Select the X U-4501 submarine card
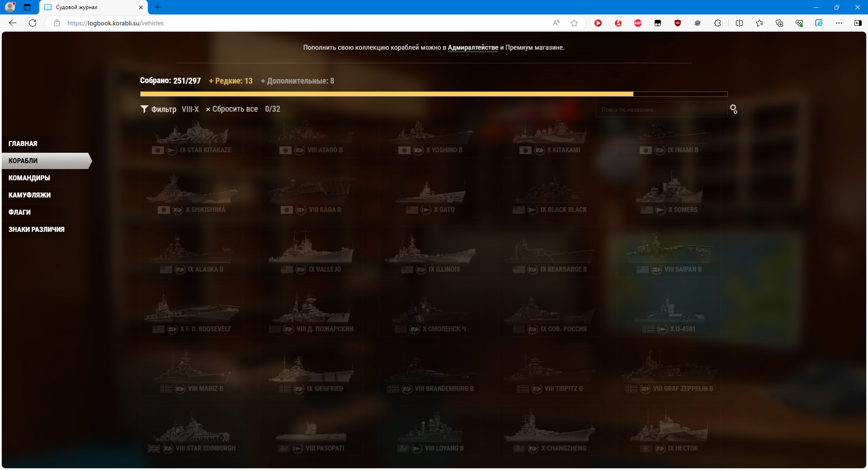Screen dimensions: 868x470 pos(669,311)
